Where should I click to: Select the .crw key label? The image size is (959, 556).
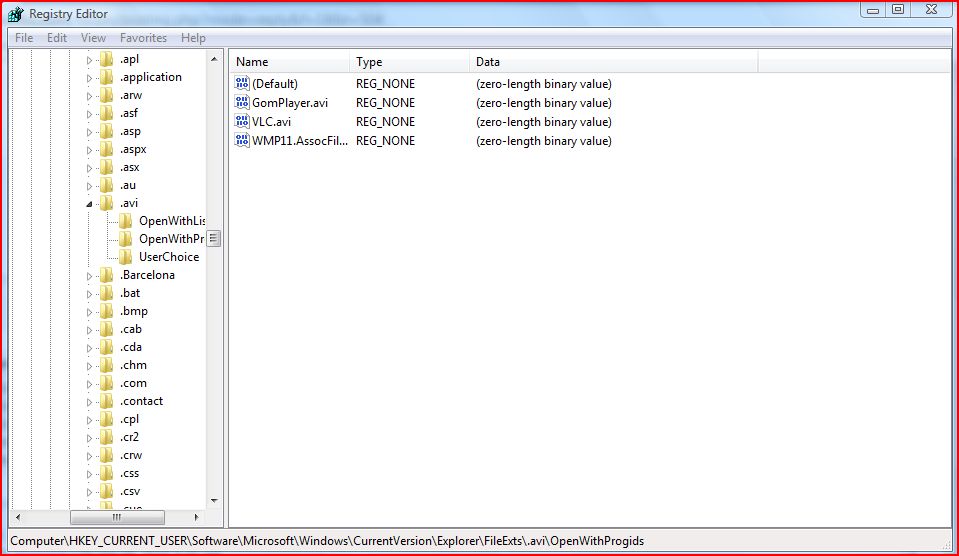131,455
